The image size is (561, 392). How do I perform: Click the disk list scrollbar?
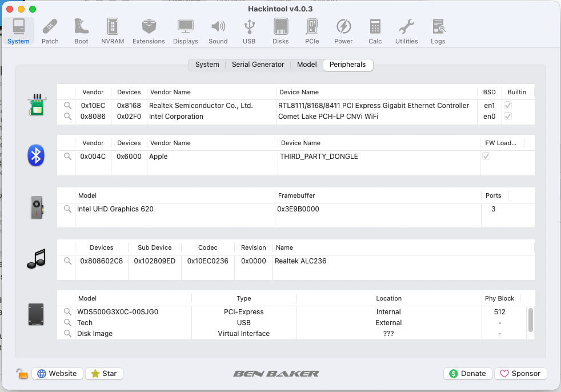click(x=531, y=319)
